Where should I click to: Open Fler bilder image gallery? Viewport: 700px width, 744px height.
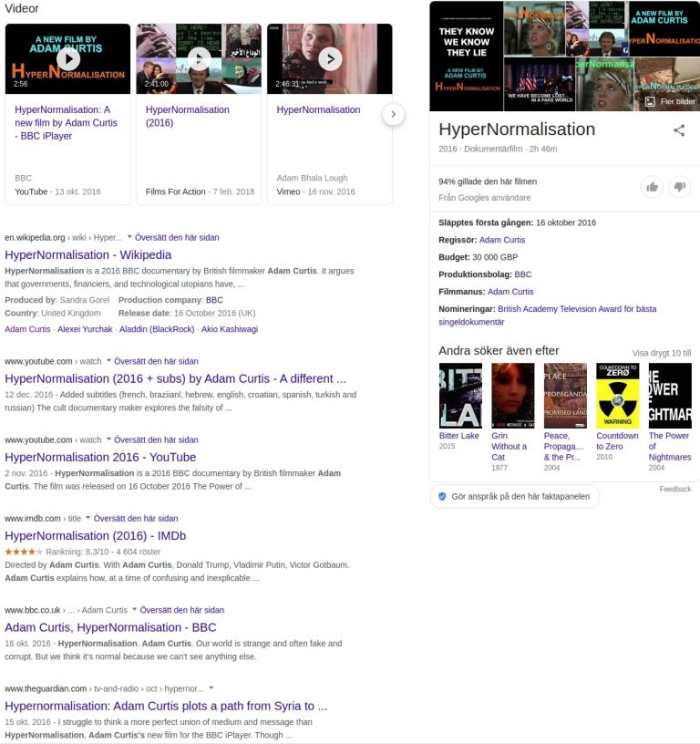(671, 101)
